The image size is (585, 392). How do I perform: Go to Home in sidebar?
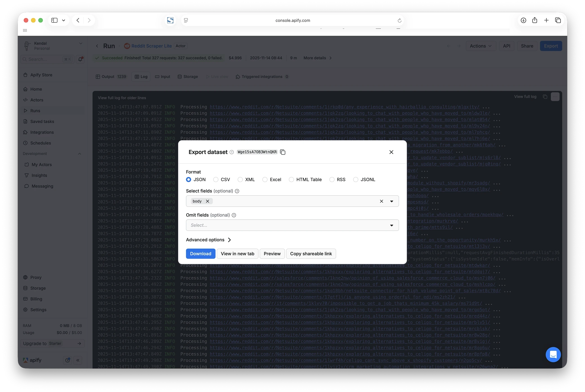pyautogui.click(x=53, y=89)
